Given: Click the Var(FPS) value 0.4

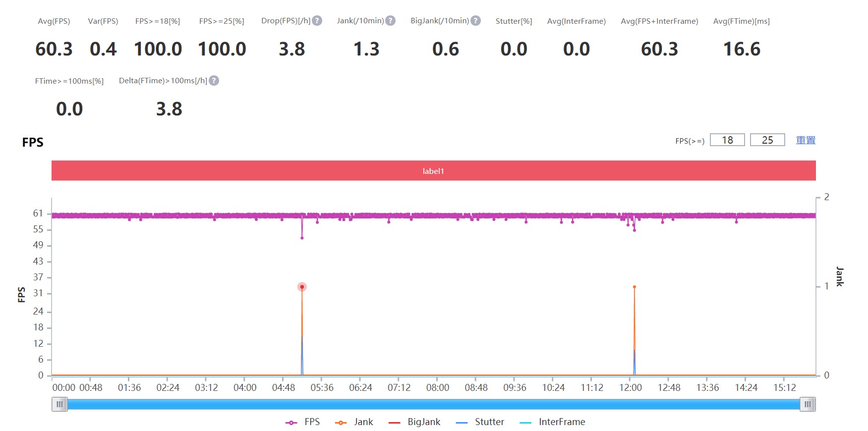Looking at the screenshot, I should click(103, 49).
